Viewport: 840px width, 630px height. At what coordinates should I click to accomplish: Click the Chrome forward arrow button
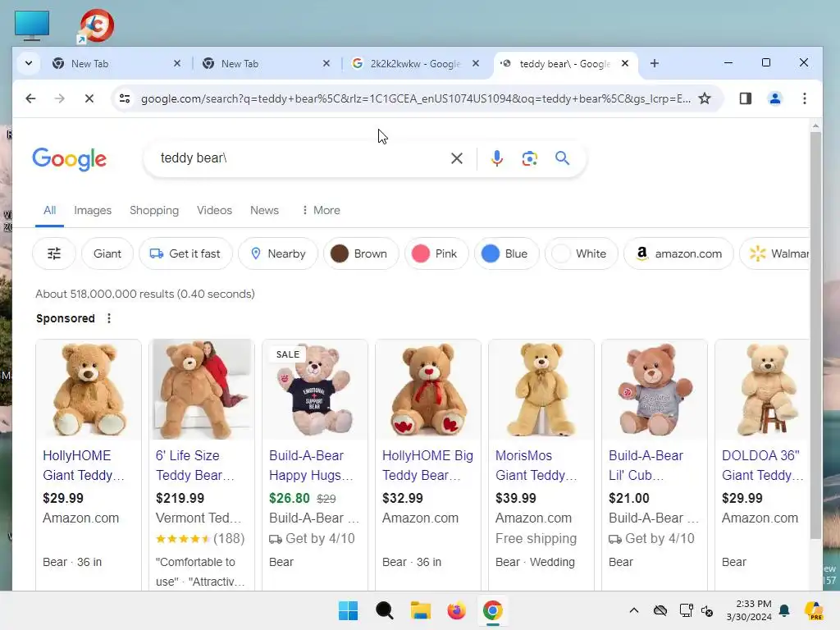[59, 98]
